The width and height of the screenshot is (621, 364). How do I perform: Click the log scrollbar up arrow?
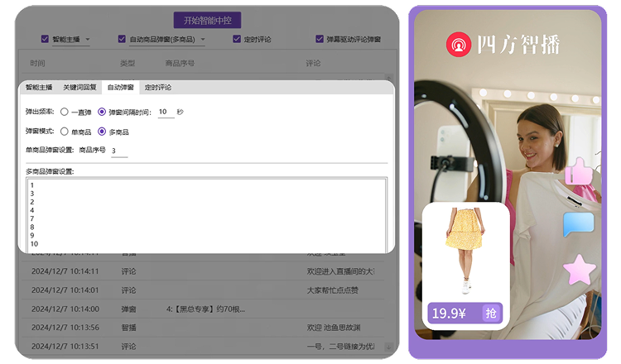tap(388, 78)
